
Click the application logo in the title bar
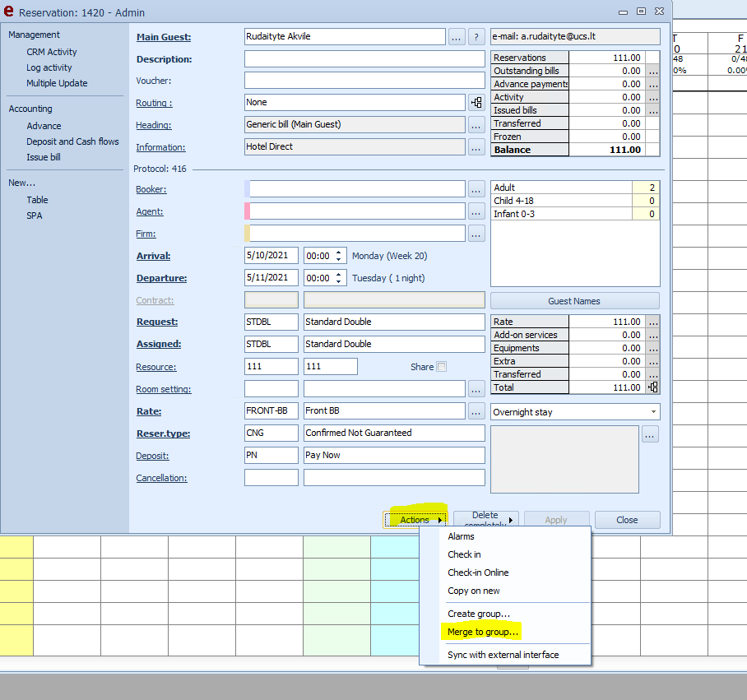pyautogui.click(x=8, y=11)
